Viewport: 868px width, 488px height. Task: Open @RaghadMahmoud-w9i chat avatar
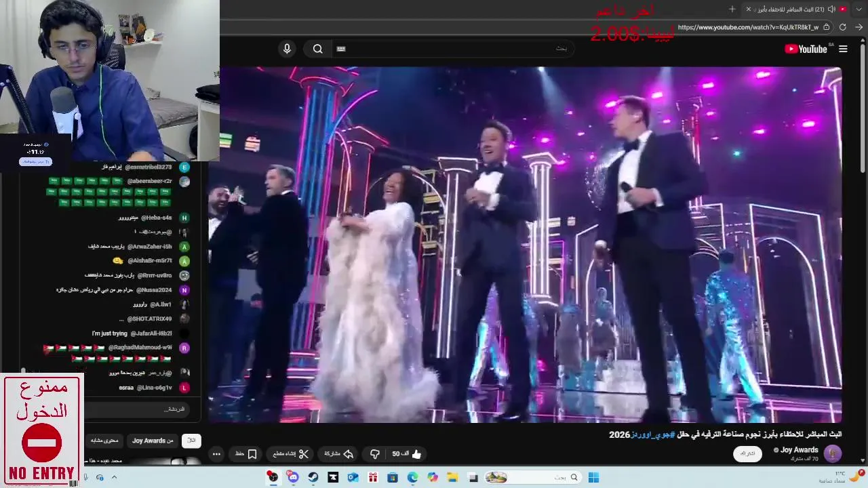click(x=184, y=348)
